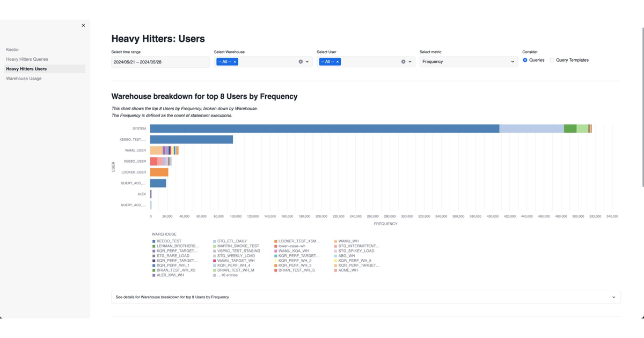Click the '...16 entries' legend item

pyautogui.click(x=225, y=275)
